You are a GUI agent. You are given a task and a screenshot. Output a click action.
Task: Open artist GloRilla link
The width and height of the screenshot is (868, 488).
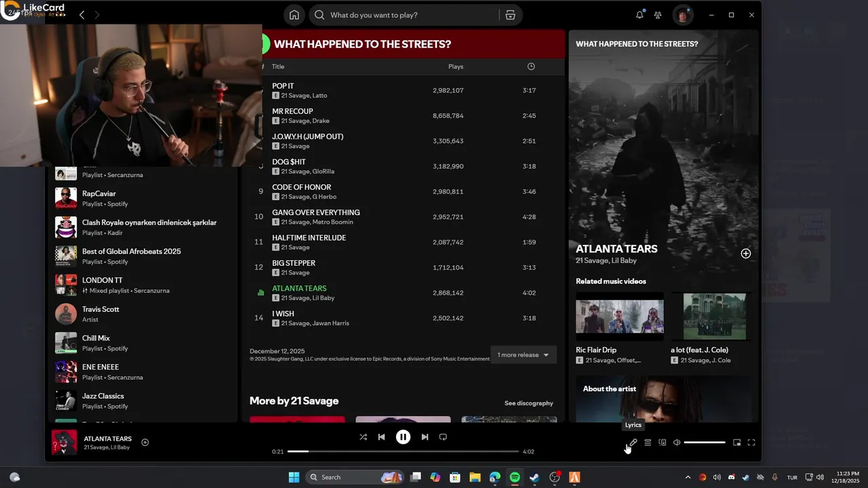click(323, 171)
